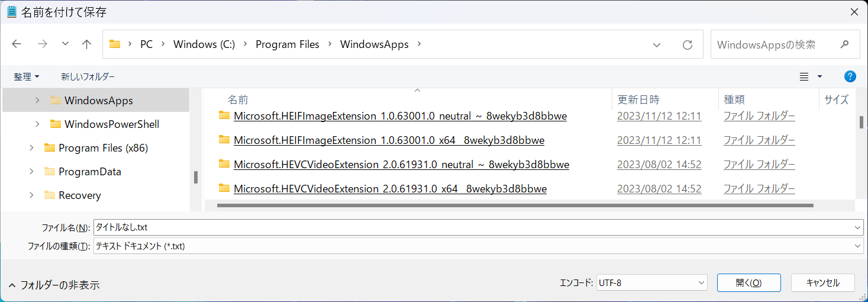The height and width of the screenshot is (302, 868).
Task: Click folder icon of HEIFImageExtension x64
Action: (224, 140)
